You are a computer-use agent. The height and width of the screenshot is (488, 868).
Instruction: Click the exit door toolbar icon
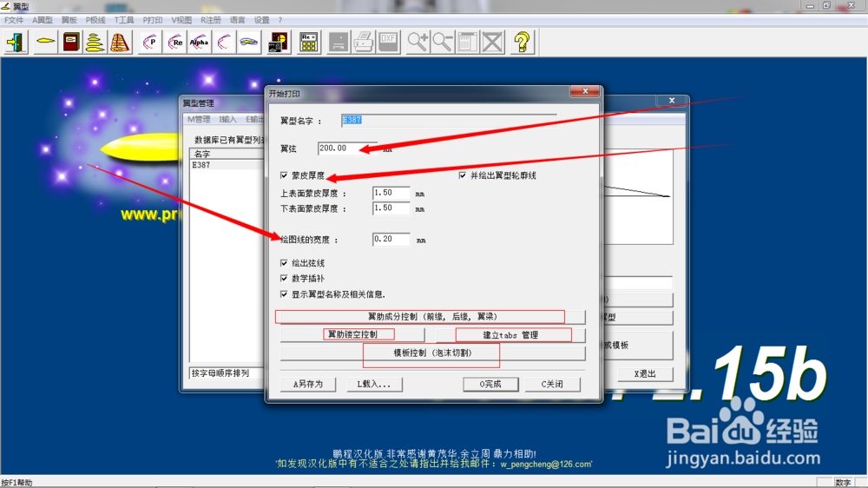(16, 42)
